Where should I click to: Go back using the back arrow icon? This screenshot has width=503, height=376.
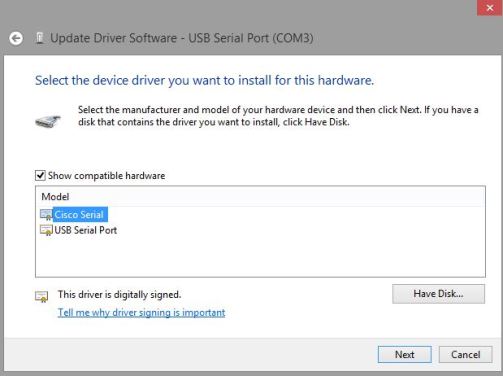pyautogui.click(x=16, y=38)
